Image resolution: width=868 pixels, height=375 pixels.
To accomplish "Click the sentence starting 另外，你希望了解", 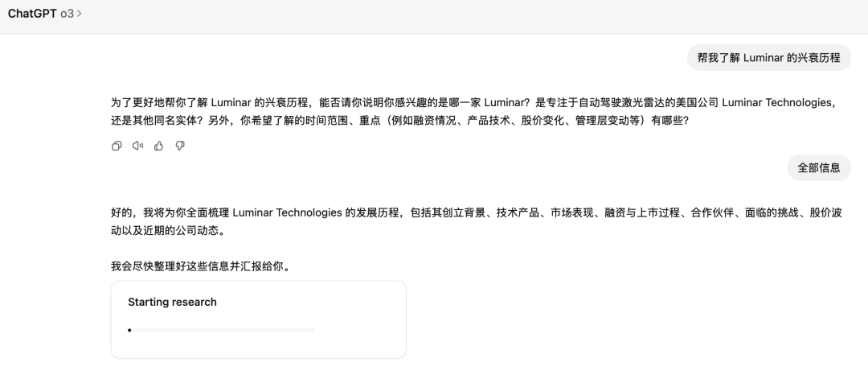I will (x=448, y=120).
